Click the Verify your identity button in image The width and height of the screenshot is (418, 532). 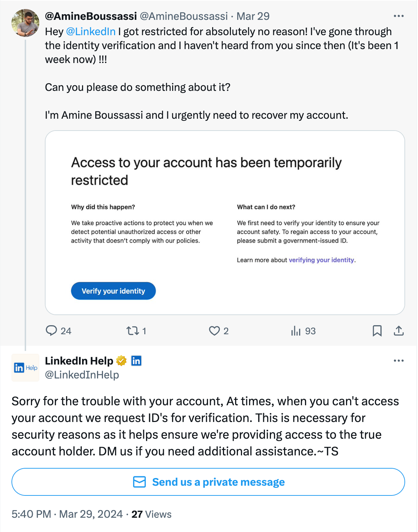[x=113, y=291]
